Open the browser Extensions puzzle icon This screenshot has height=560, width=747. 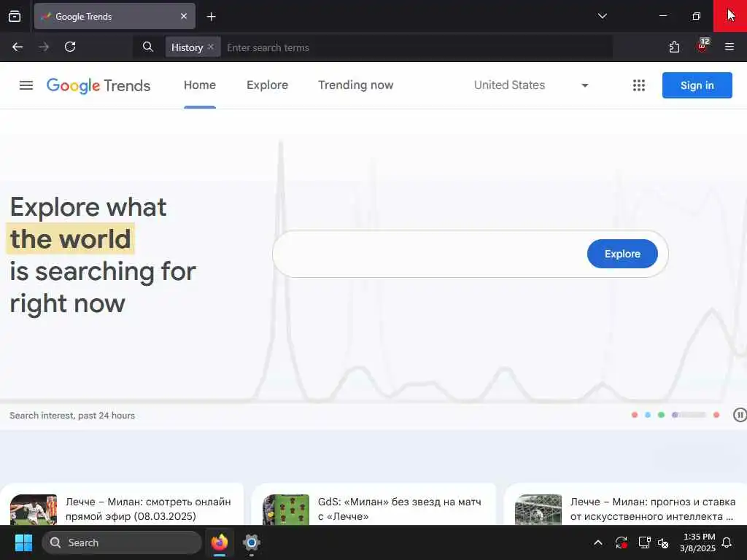pos(674,47)
